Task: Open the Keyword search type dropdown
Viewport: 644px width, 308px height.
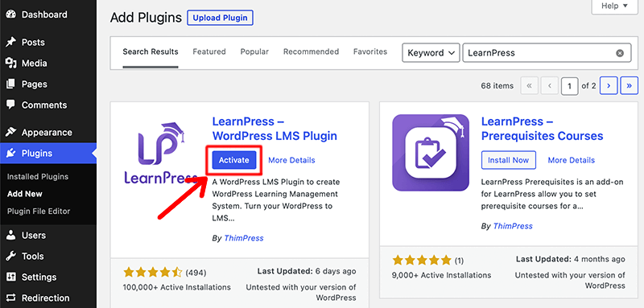Action: point(431,53)
